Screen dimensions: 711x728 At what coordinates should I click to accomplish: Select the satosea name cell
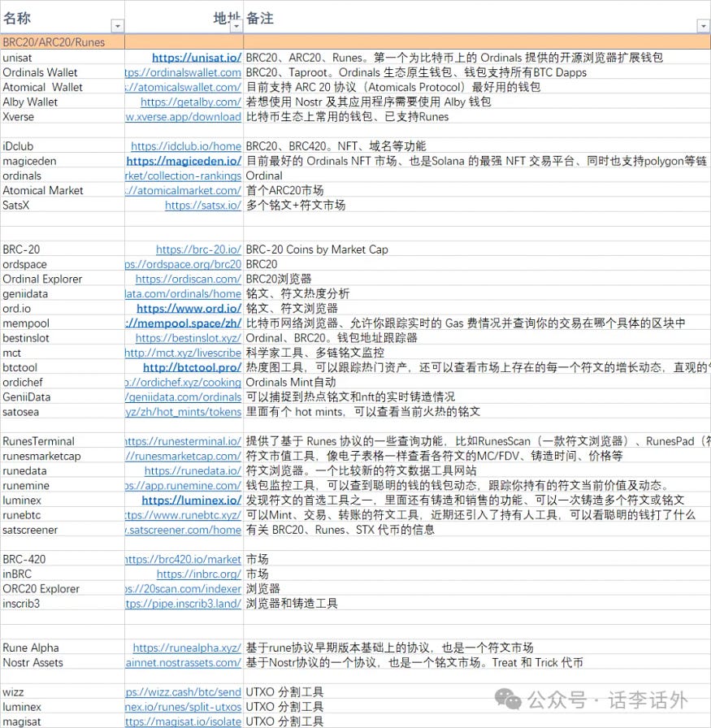point(63,412)
